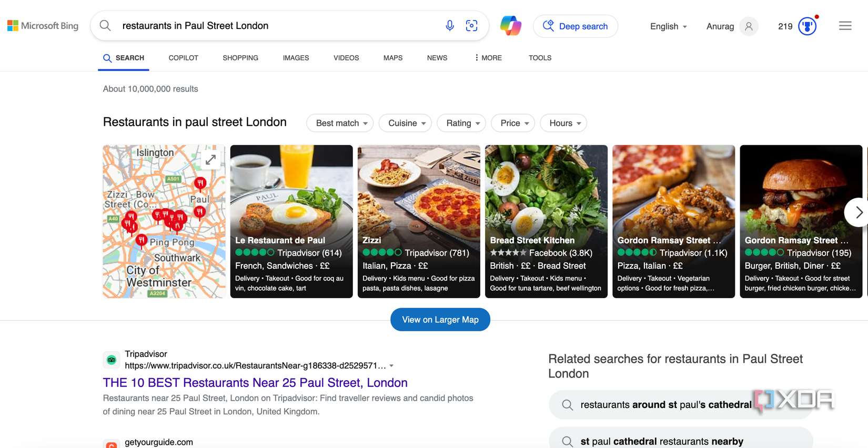This screenshot has width=868, height=448.
Task: Open the Price filter dropdown
Action: 512,123
